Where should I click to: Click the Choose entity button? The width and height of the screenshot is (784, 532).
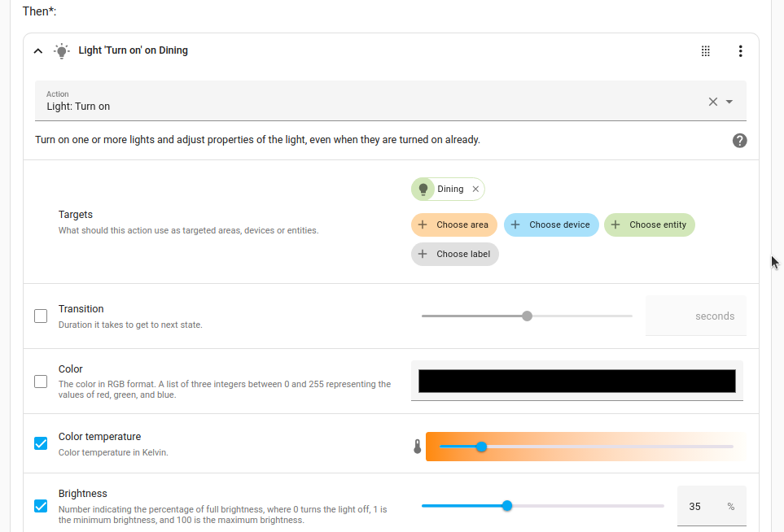point(649,225)
